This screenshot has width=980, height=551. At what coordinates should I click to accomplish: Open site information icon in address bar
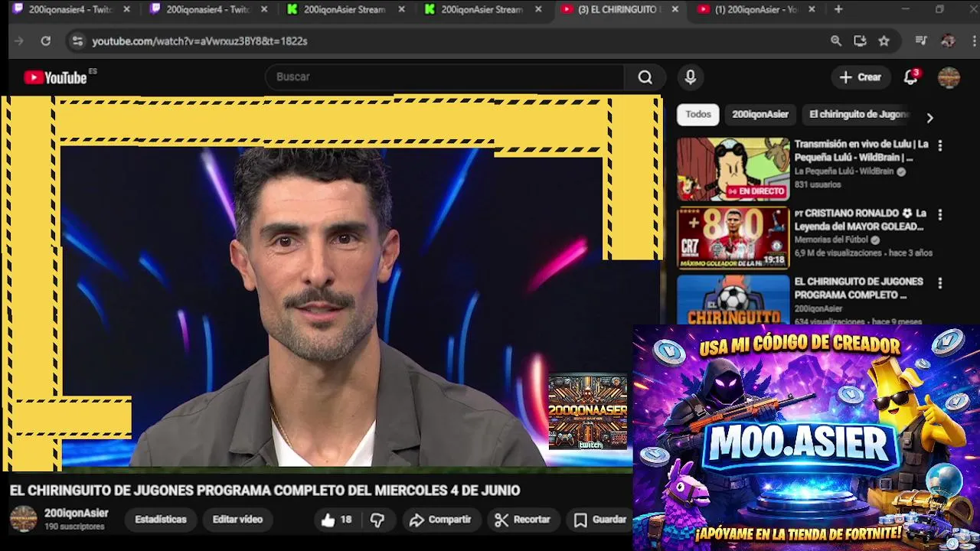(77, 41)
